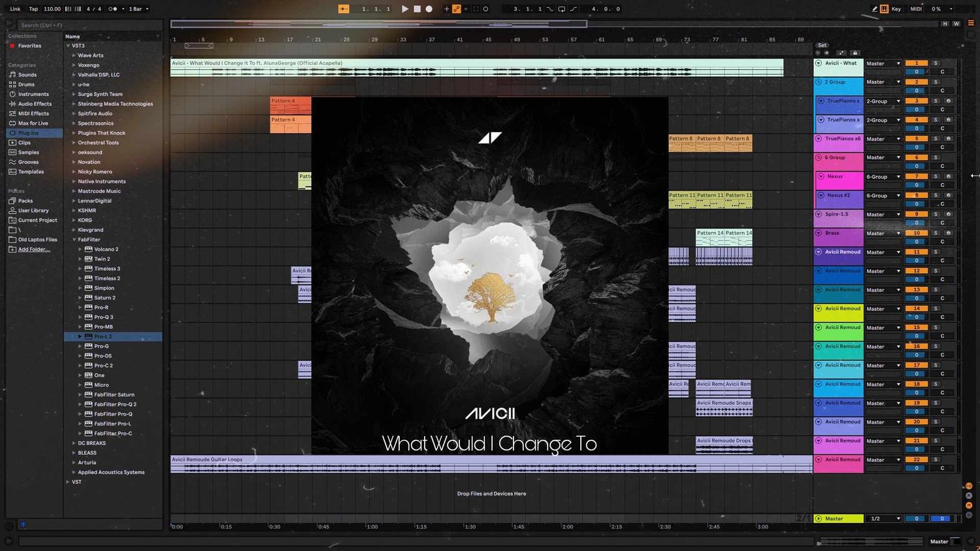Screen dimensions: 980x551
Task: Toggle track 1 activator button
Action: pos(916,63)
